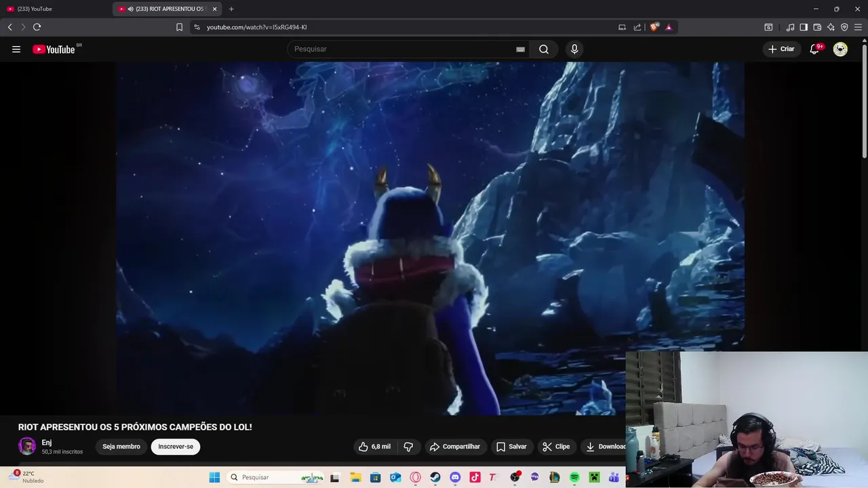Open Brave Shields lion icon
Viewport: 868px width, 488px height.
[x=654, y=27]
